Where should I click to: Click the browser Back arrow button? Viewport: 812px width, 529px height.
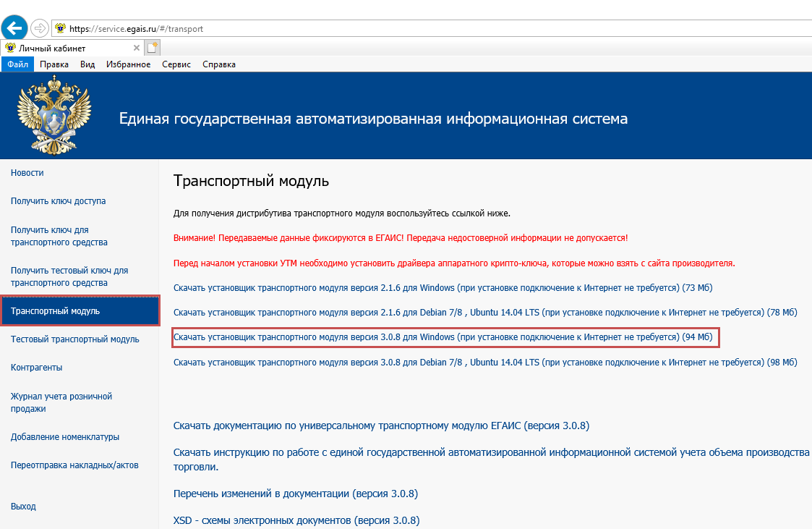pyautogui.click(x=14, y=27)
